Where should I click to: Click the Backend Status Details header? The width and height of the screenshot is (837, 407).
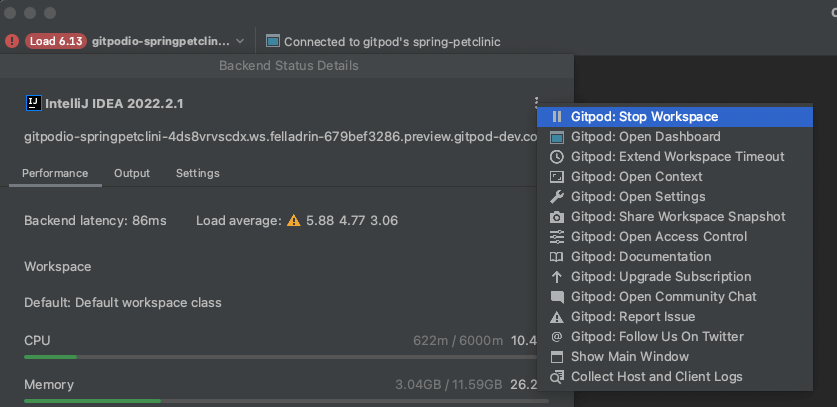pyautogui.click(x=289, y=66)
